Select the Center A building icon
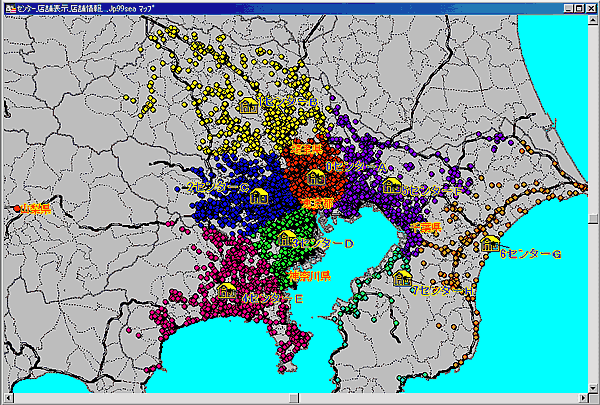The height and width of the screenshot is (405, 600). 316,177
